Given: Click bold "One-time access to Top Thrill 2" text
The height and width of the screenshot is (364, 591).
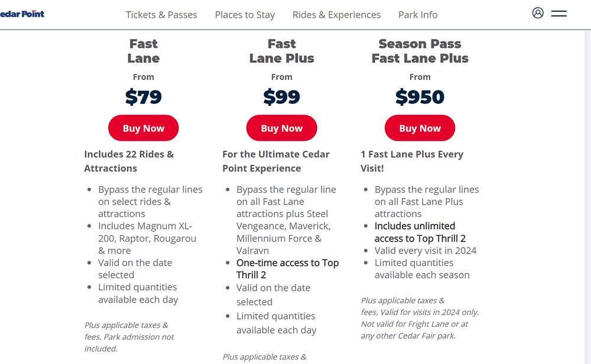Looking at the screenshot, I should [287, 269].
